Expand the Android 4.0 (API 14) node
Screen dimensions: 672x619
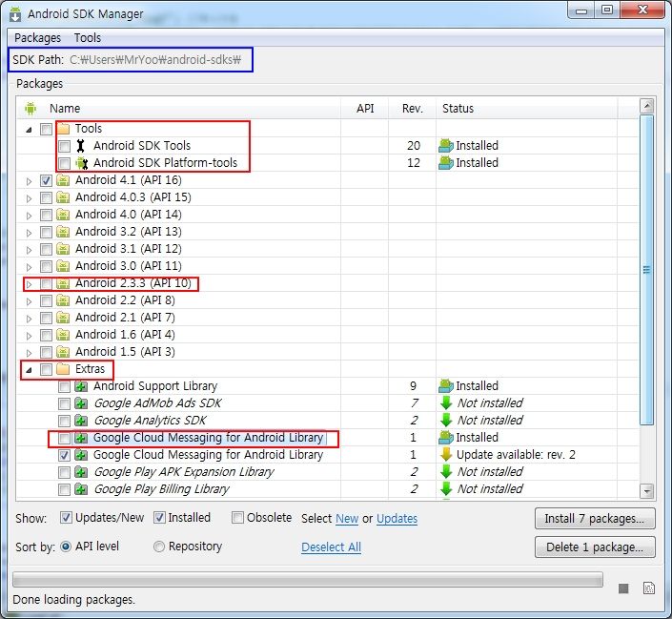point(29,216)
